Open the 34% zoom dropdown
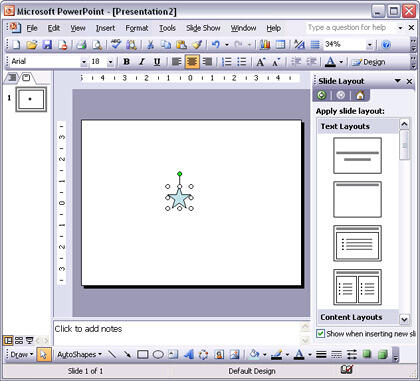Screen dimensions: 420x381 coord(370,45)
